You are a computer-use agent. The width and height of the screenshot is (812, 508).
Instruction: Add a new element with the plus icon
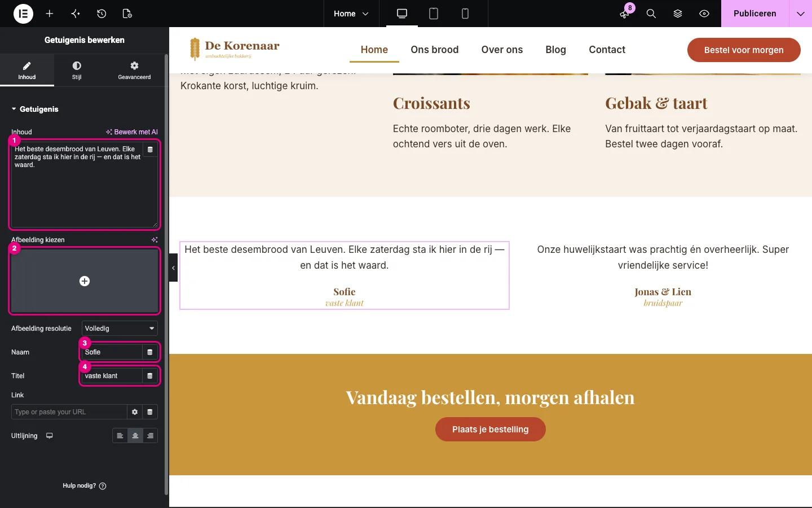50,14
